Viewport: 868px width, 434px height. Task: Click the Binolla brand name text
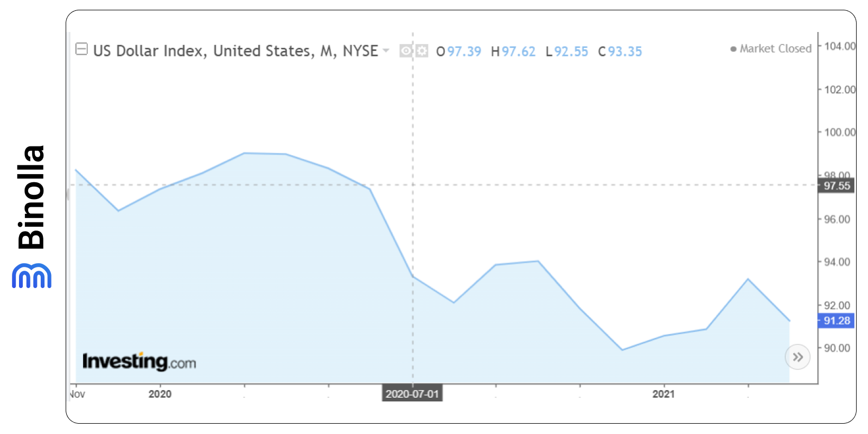tap(31, 197)
